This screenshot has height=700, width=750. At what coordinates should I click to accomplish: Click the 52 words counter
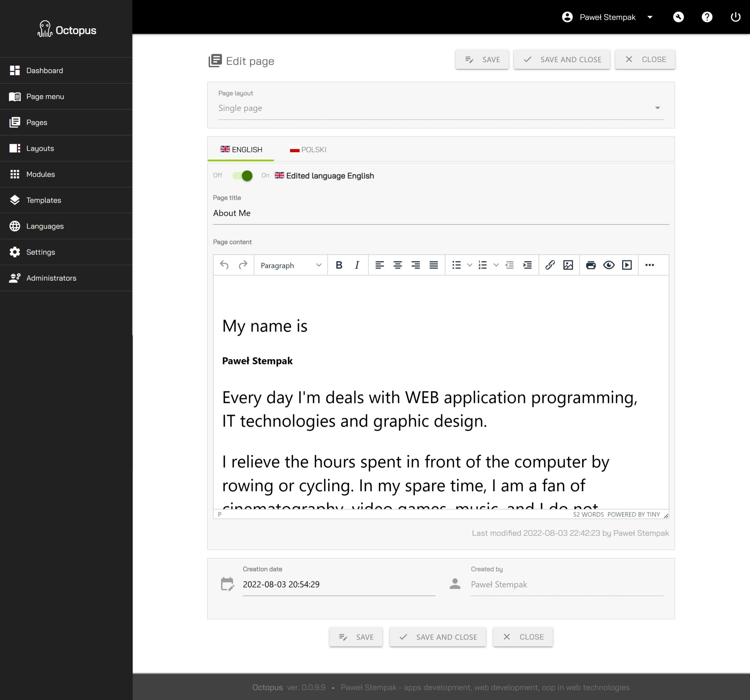pyautogui.click(x=588, y=515)
